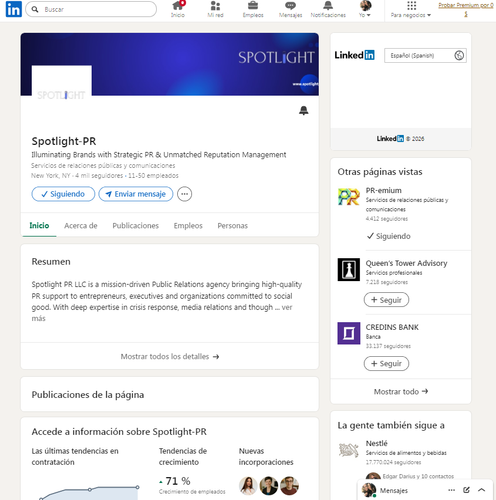This screenshot has height=500, width=496.
Task: Compose new message pencil icon
Action: [466, 490]
